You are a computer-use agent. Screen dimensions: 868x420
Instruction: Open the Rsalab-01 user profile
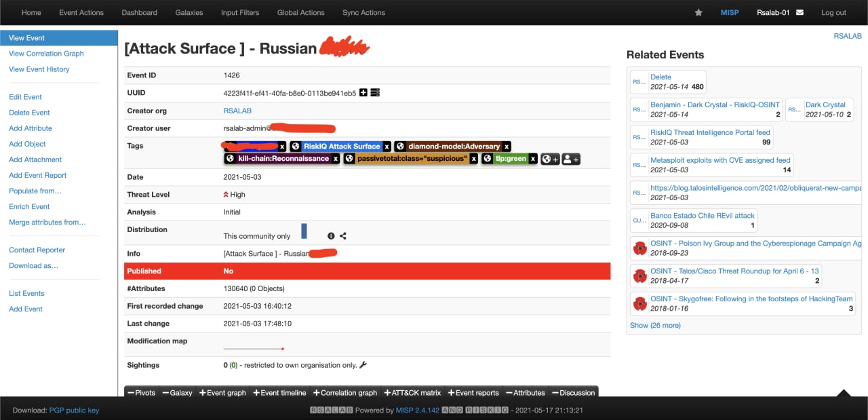coord(773,12)
